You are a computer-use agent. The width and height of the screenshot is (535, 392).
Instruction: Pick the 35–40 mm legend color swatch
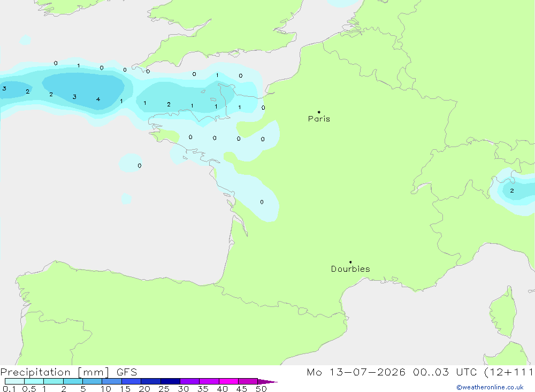click(x=209, y=381)
